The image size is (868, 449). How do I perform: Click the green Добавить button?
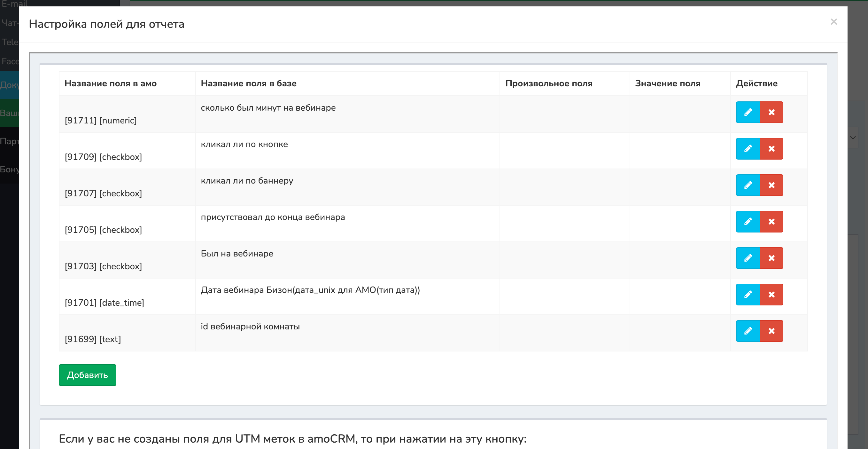click(87, 375)
